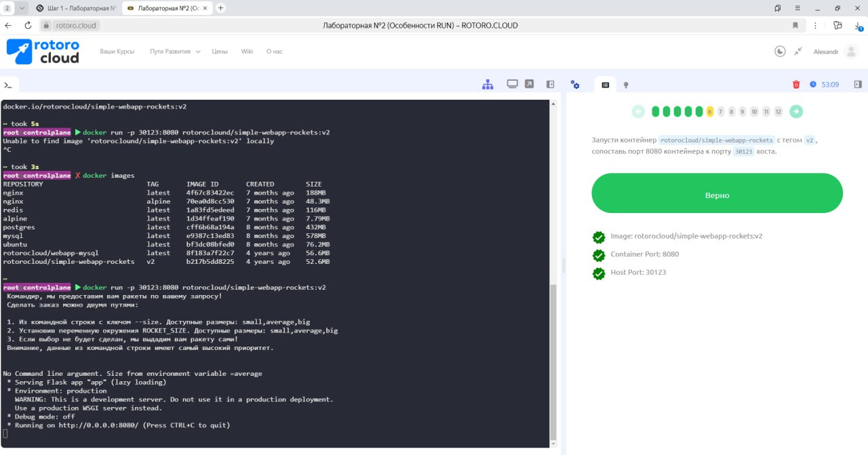Collapse the terminal pane with the panel icon
This screenshot has height=466, width=868.
pos(551,84)
